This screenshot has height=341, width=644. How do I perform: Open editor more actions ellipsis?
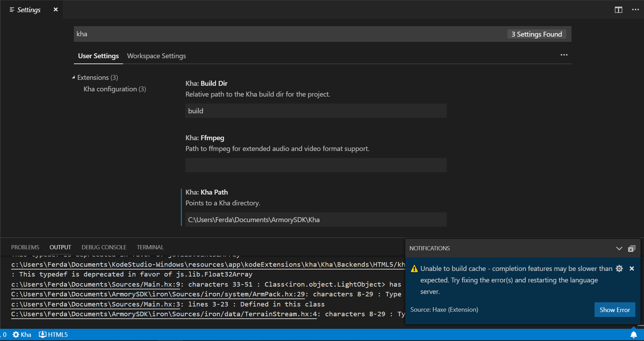click(635, 10)
